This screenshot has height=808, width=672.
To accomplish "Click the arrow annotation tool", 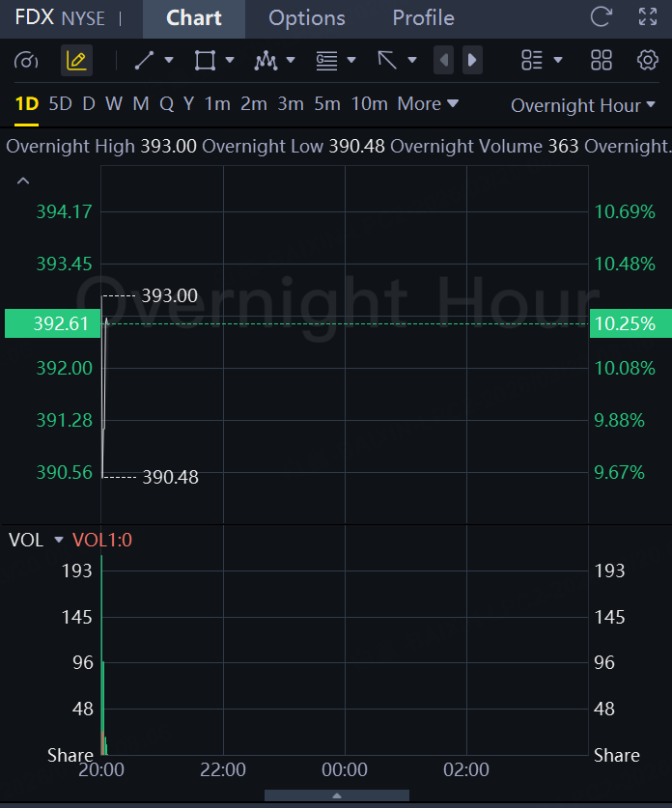I will (x=387, y=61).
